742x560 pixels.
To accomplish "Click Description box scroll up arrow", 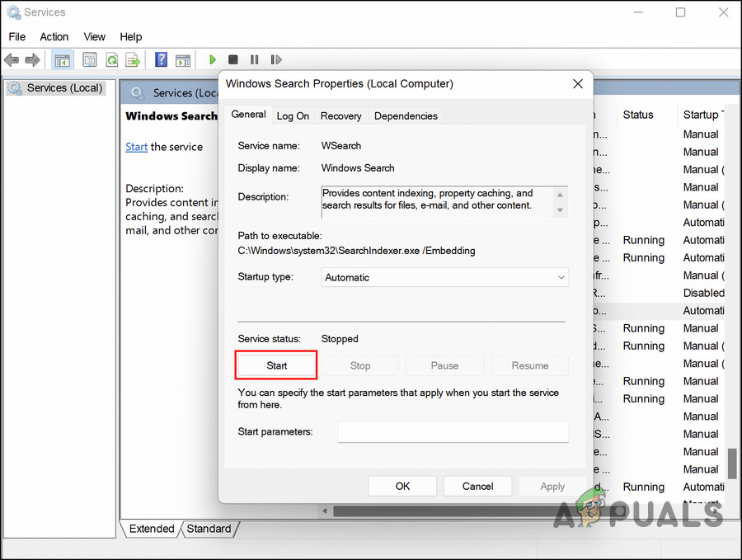I will point(561,195).
